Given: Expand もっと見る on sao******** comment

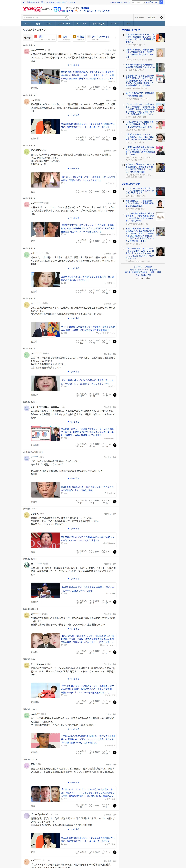Looking at the screenshot, I should tap(73, 372).
